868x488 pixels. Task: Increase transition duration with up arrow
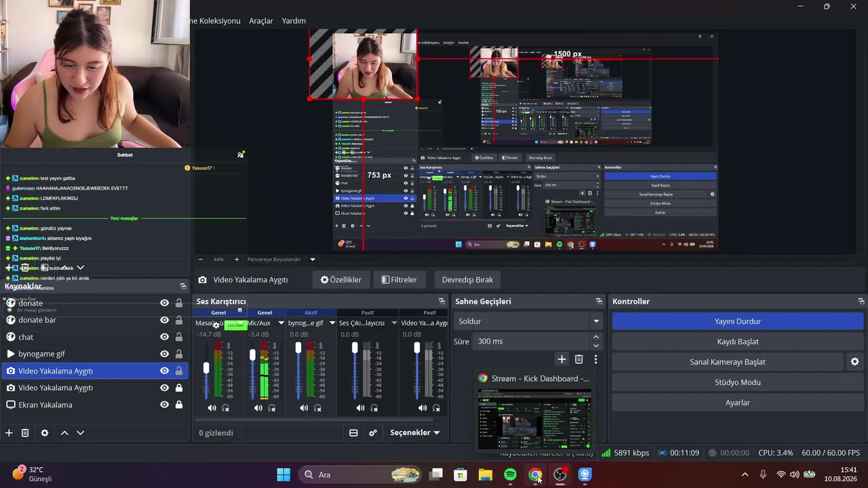[x=596, y=337]
